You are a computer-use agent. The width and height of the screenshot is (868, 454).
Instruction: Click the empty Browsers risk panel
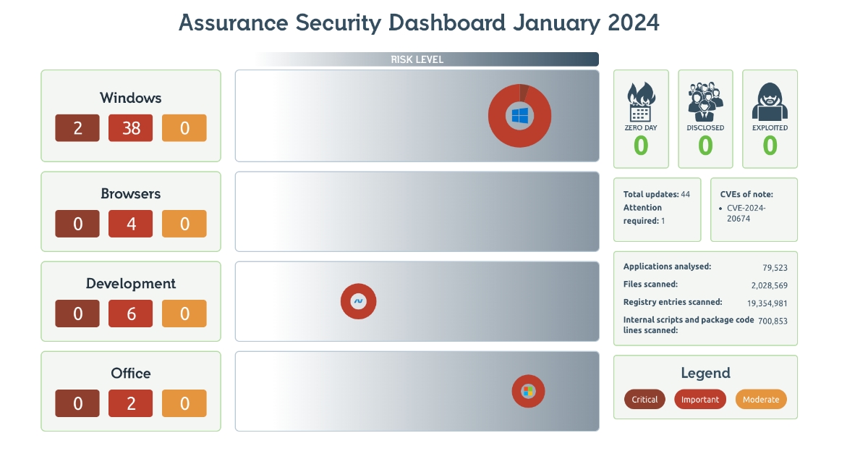pyautogui.click(x=417, y=211)
